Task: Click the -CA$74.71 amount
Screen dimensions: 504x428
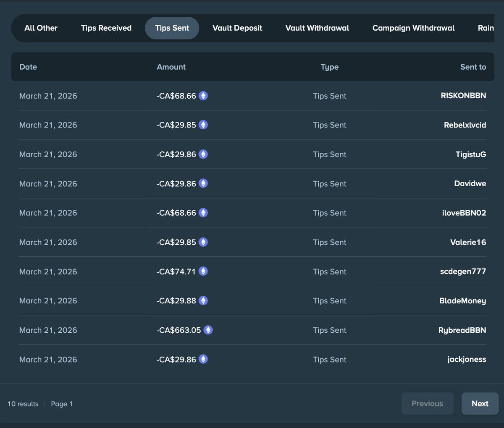Action: tap(176, 271)
